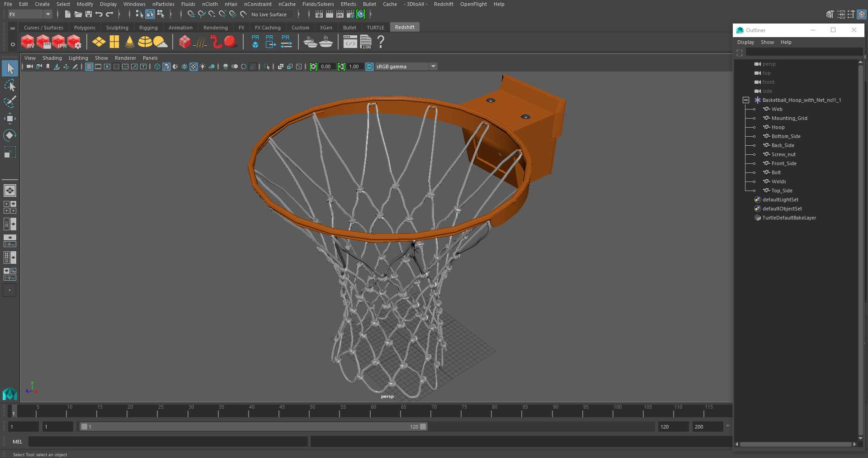The height and width of the screenshot is (458, 868).
Task: Open the shelf tab menu button
Action: pos(13,28)
